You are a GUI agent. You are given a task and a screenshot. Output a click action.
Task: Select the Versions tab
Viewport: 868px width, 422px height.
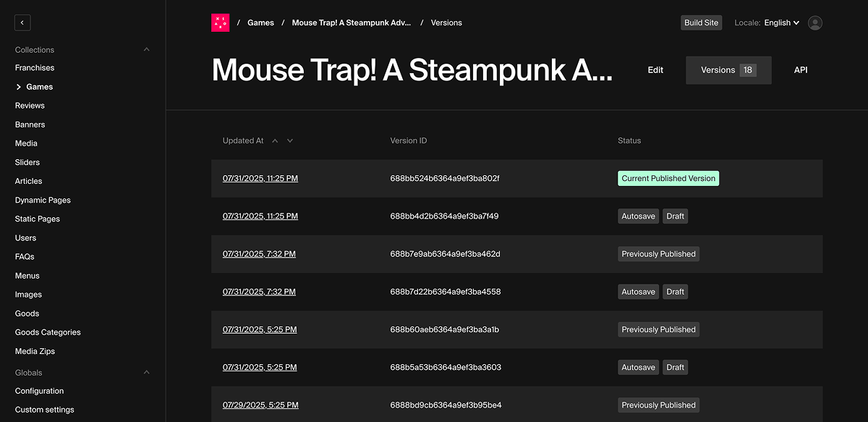728,70
